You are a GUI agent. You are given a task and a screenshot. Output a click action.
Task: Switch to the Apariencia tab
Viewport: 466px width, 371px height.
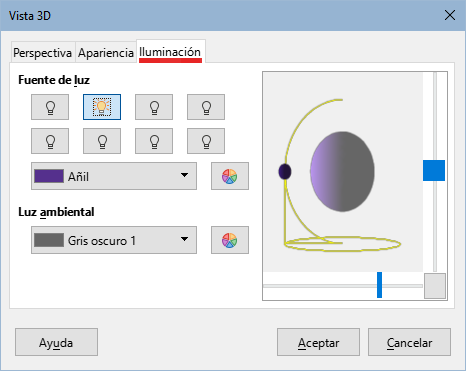[106, 53]
